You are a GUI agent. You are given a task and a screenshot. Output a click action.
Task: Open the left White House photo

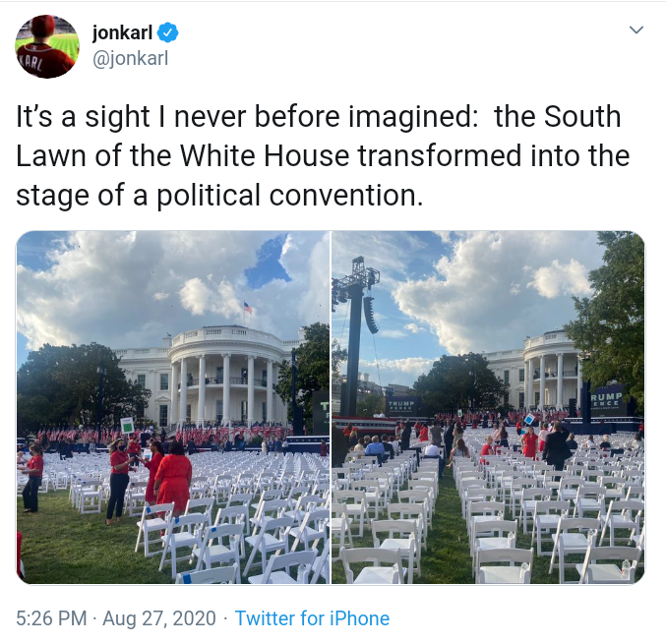[x=173, y=407]
